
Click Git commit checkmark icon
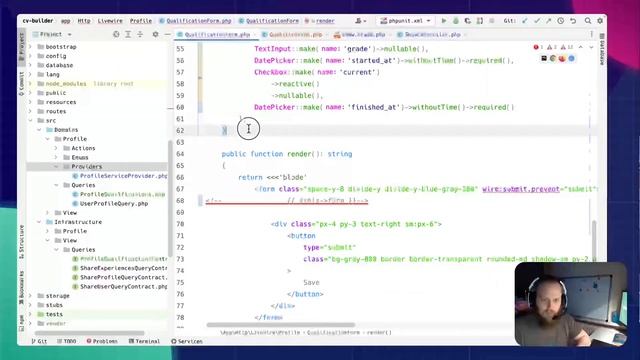pyautogui.click(x=537, y=21)
